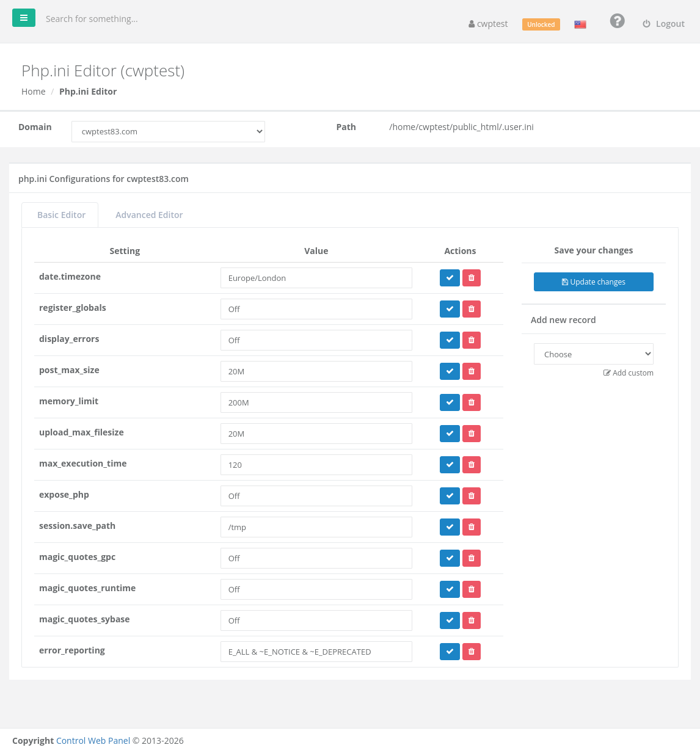This screenshot has height=753, width=700.
Task: Trash the memory_limit setting
Action: [472, 402]
